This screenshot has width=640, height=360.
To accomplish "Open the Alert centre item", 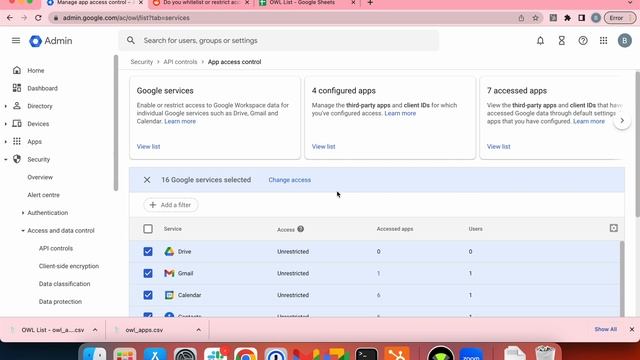I will click(43, 195).
